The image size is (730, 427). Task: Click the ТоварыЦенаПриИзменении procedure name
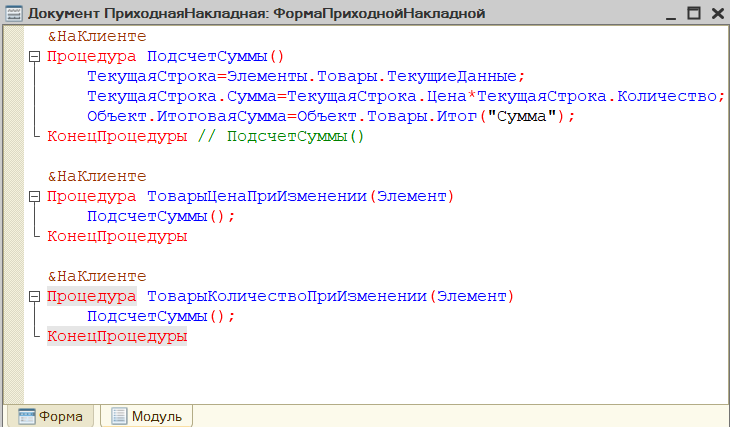(257, 197)
